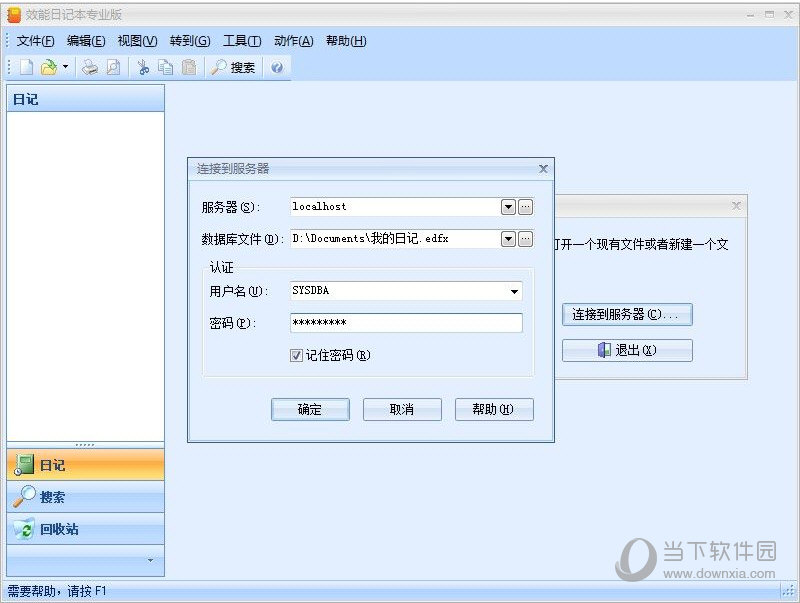This screenshot has height=603, width=800.
Task: Click the browse button beside 数据库文件 field
Action: point(526,239)
